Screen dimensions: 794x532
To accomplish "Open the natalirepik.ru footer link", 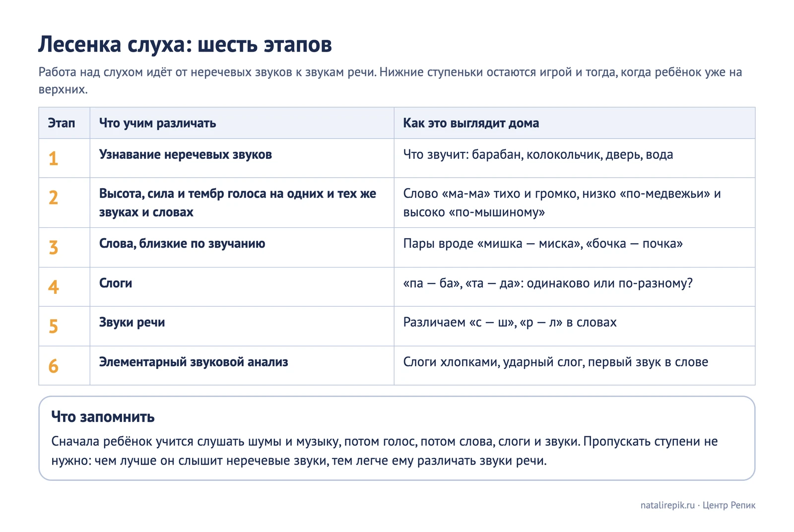I will pos(667,505).
